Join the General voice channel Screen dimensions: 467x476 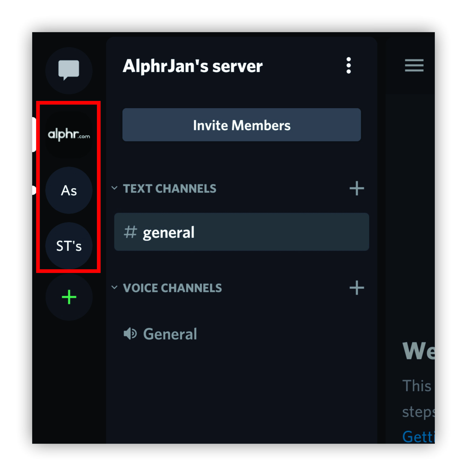(170, 334)
